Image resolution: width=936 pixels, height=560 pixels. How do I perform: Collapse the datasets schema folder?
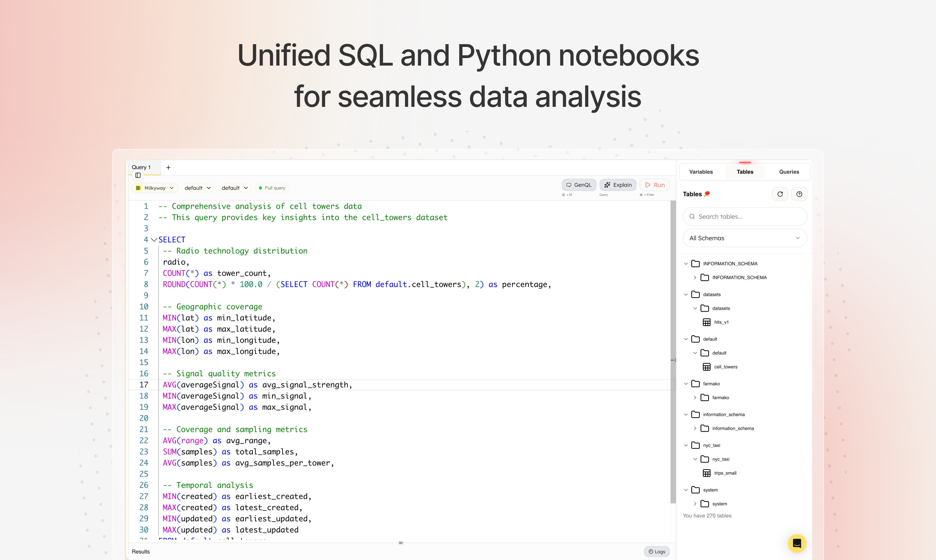point(686,294)
